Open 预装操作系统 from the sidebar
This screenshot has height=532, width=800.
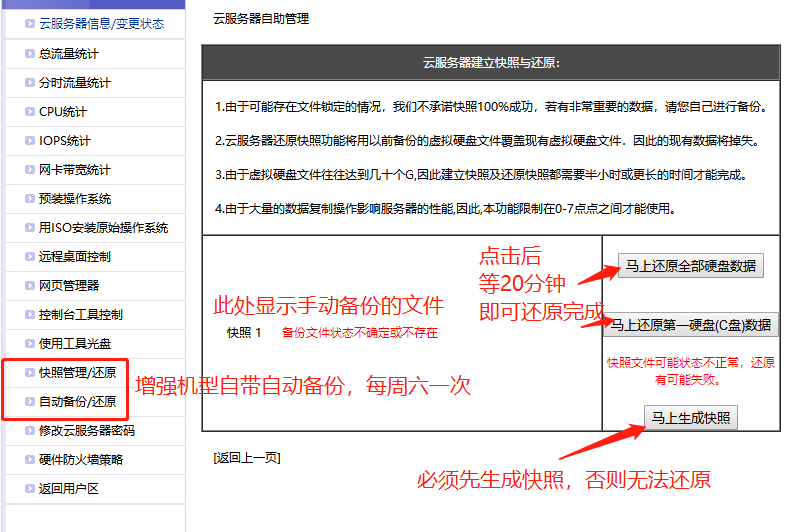tap(74, 198)
